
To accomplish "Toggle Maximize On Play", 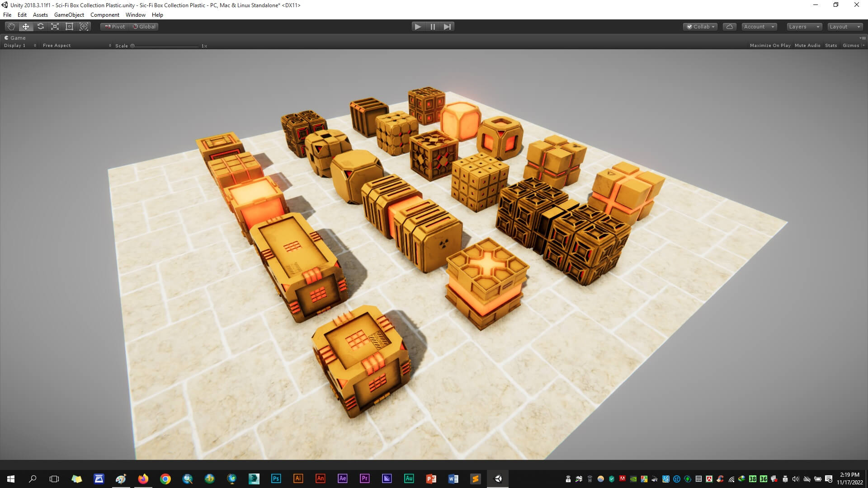I will [x=770, y=46].
